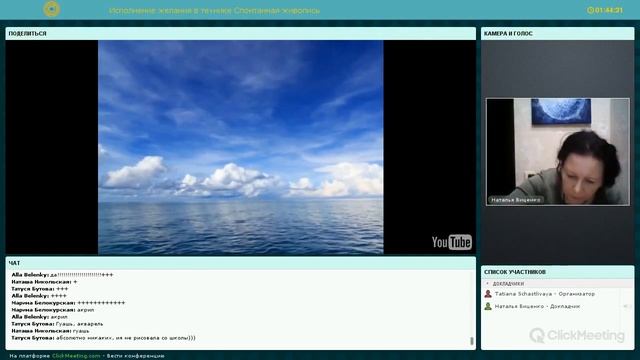The image size is (640, 360).
Task: Click the YouTube logo on the shared video
Action: pyautogui.click(x=451, y=242)
